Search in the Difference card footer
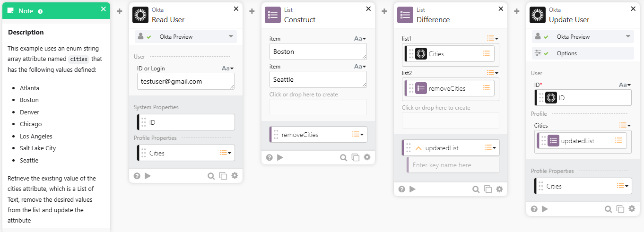This screenshot has width=644, height=232. click(476, 189)
